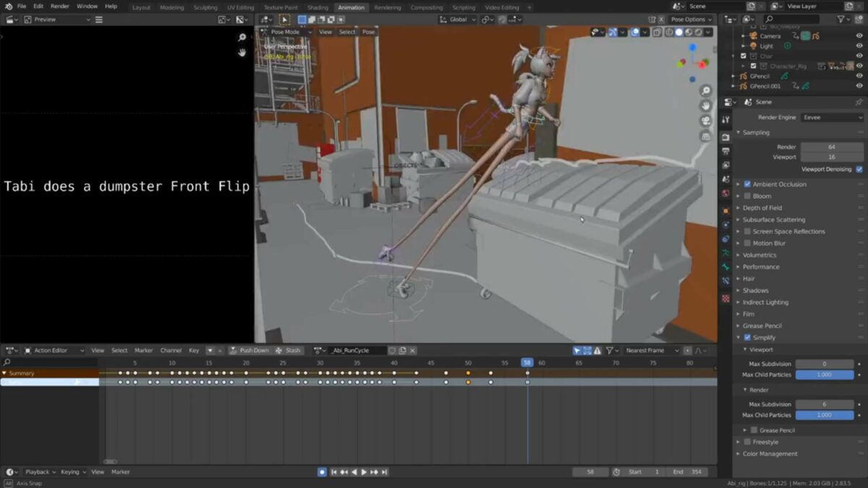This screenshot has height=488, width=868.
Task: Click the Pose menu in the viewport header
Action: 369,32
